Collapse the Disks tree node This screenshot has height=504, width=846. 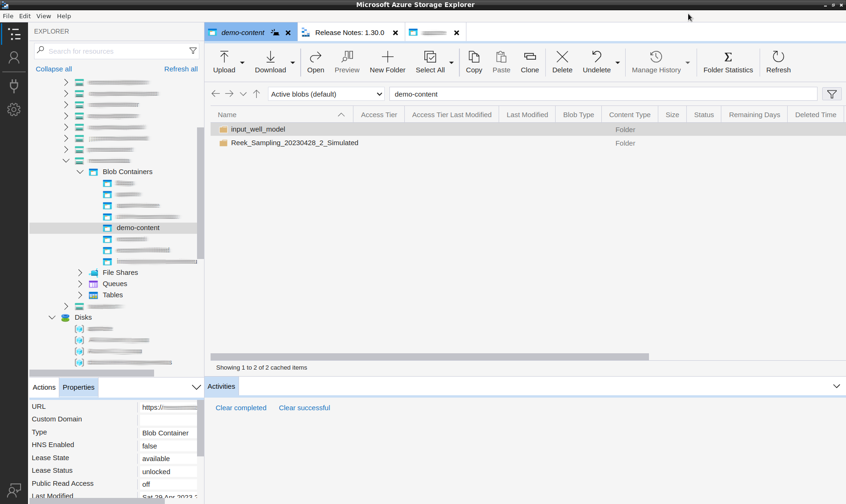click(52, 317)
